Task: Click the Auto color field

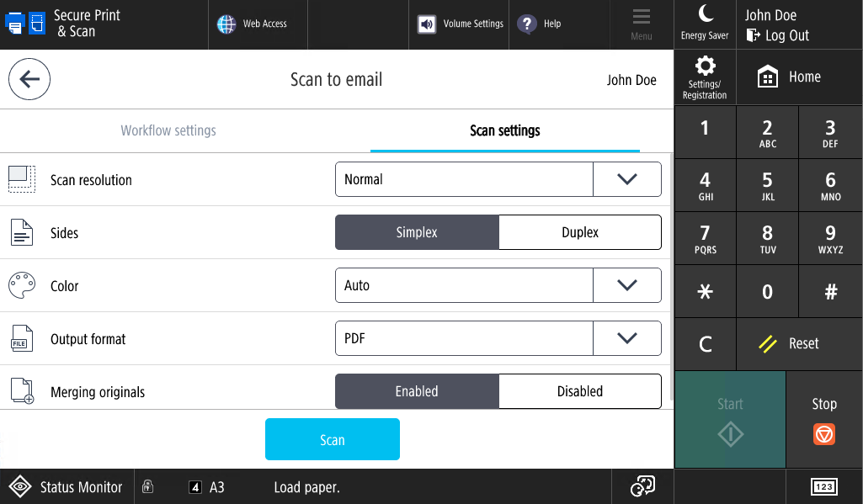Action: click(464, 285)
